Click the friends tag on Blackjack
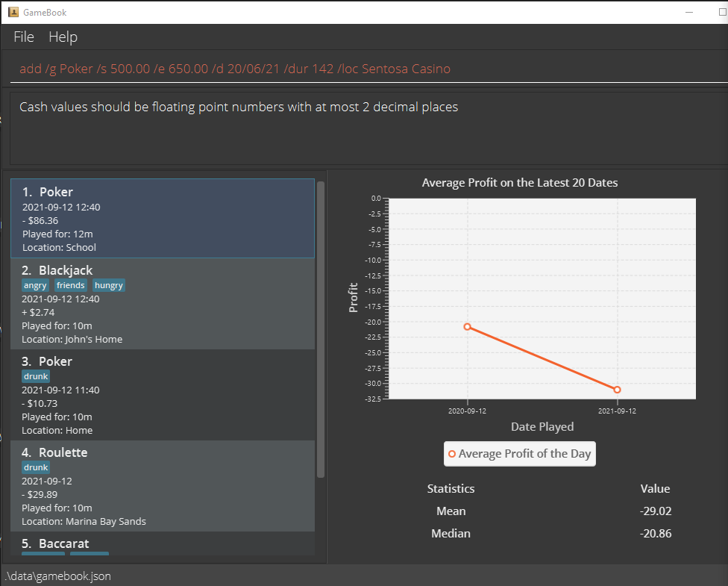Screen dimensions: 728x586 coord(71,285)
